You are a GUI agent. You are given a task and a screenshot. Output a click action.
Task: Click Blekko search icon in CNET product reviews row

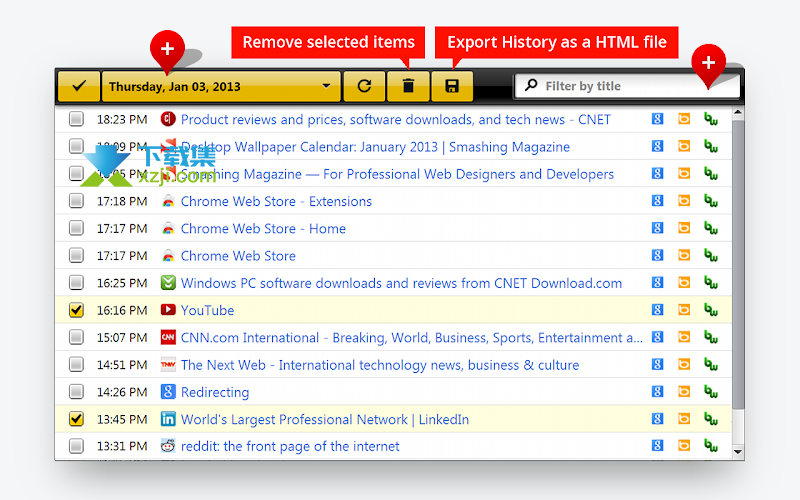tap(711, 119)
